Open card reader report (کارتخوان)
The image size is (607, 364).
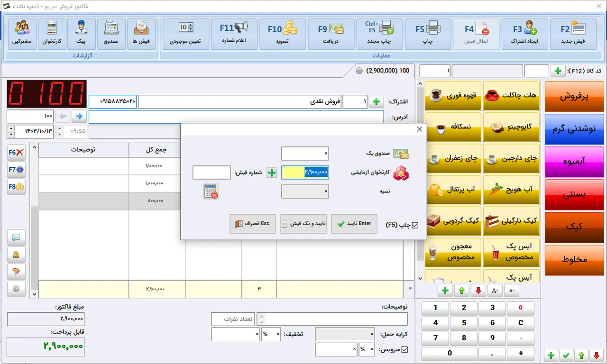[52, 34]
